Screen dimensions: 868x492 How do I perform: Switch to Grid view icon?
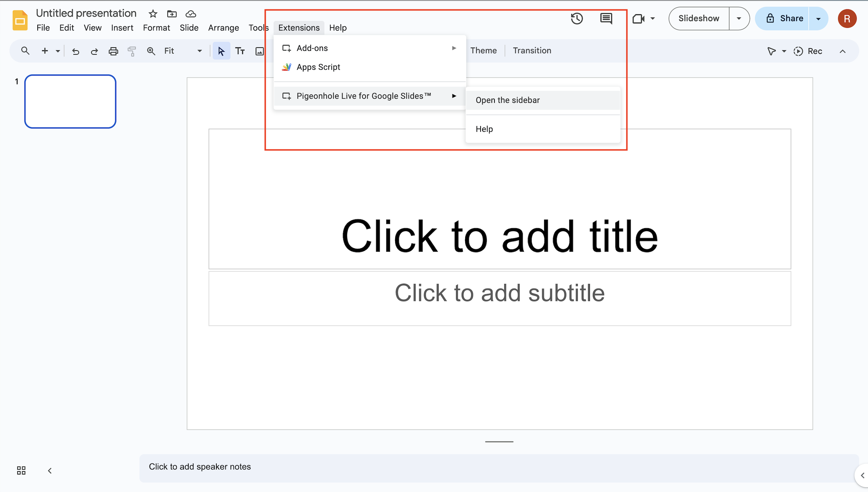click(21, 471)
